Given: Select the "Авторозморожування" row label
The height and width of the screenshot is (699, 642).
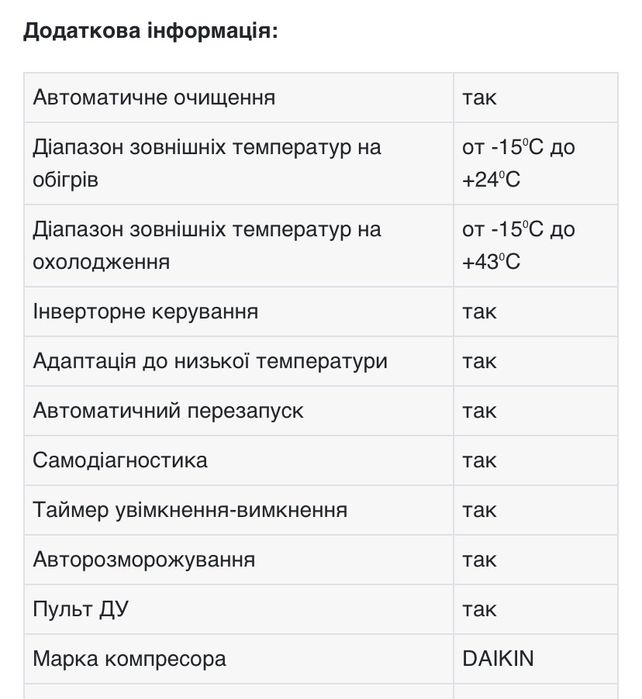Looking at the screenshot, I should (144, 559).
